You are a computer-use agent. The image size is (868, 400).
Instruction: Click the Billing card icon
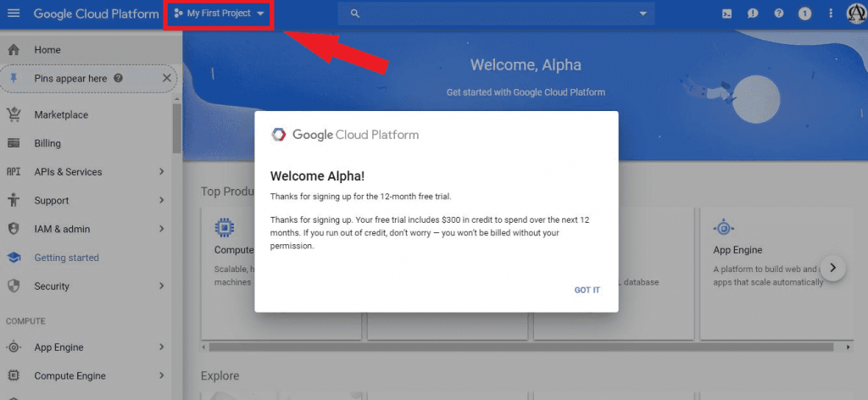pyautogui.click(x=14, y=143)
